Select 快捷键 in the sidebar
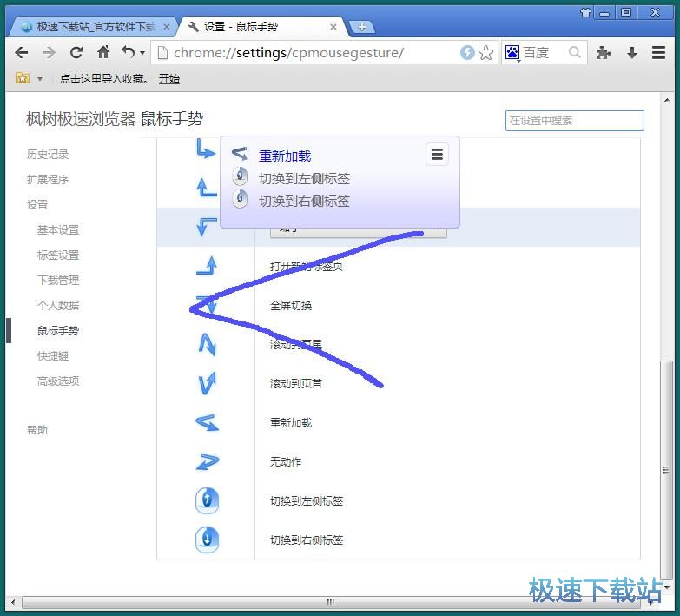This screenshot has height=616, width=680. pyautogui.click(x=53, y=355)
